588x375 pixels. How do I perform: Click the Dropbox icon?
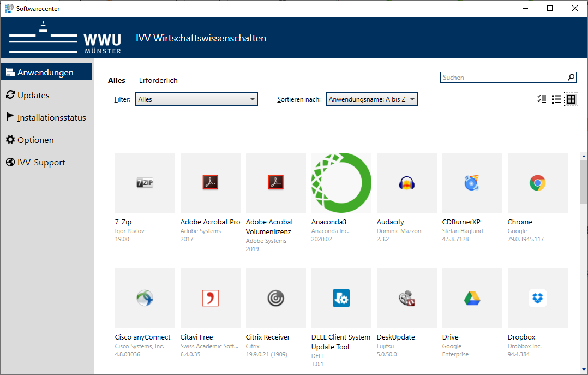[537, 298]
